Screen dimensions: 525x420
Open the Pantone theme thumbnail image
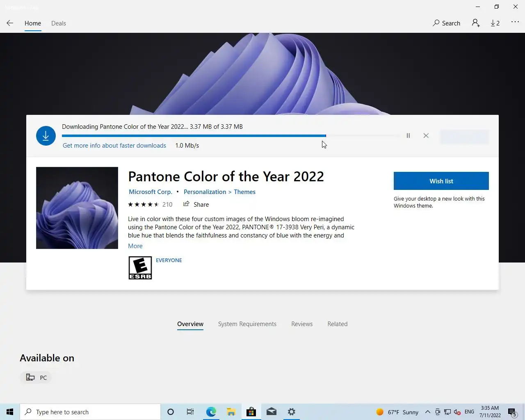pyautogui.click(x=77, y=208)
